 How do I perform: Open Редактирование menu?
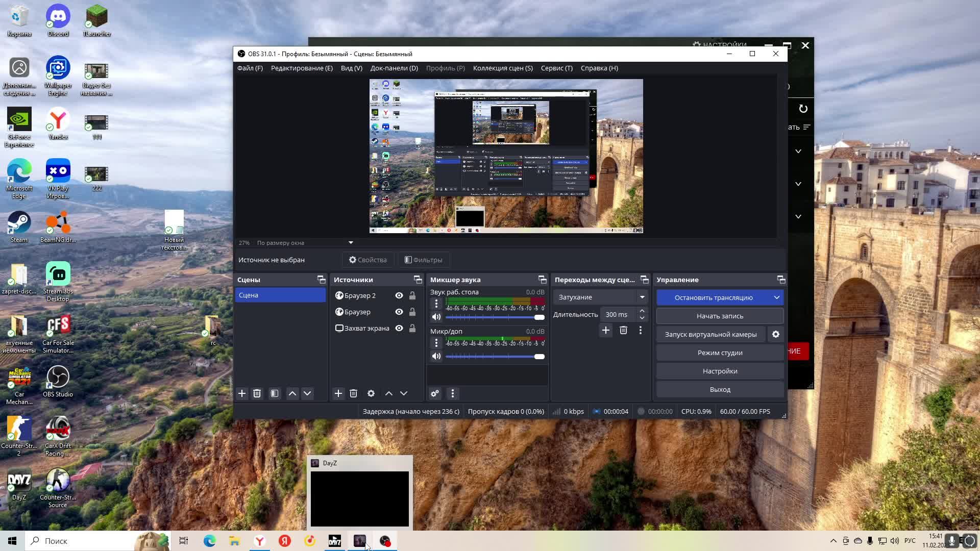click(x=302, y=68)
